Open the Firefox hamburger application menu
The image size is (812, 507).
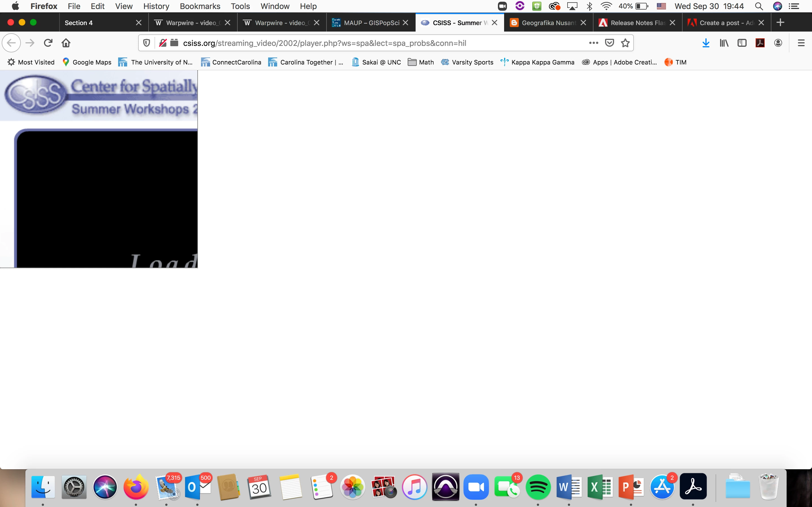point(801,43)
